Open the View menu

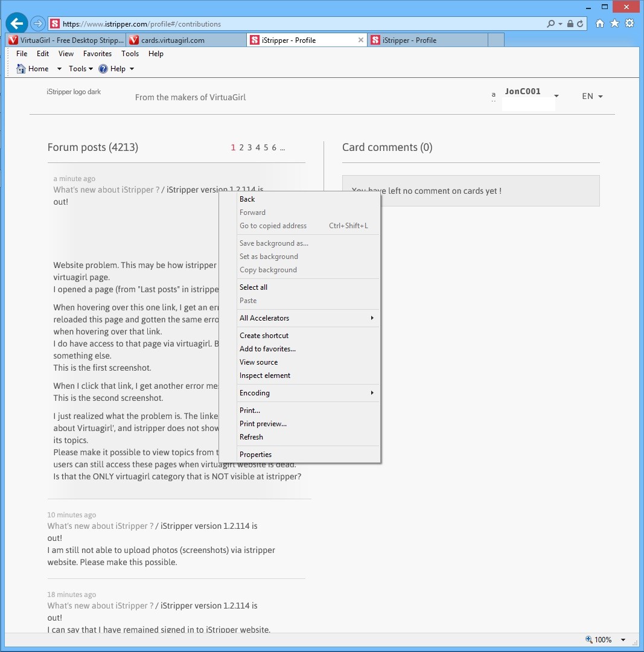tap(66, 54)
